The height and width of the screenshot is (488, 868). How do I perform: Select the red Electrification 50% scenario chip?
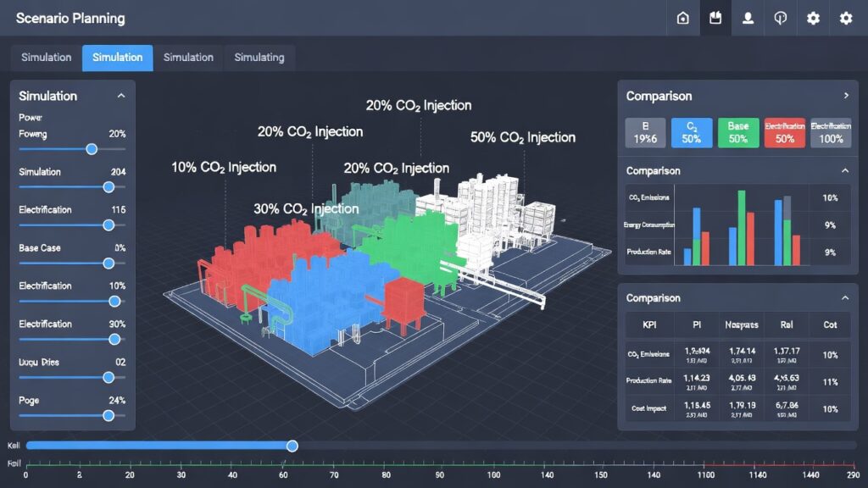click(x=784, y=133)
